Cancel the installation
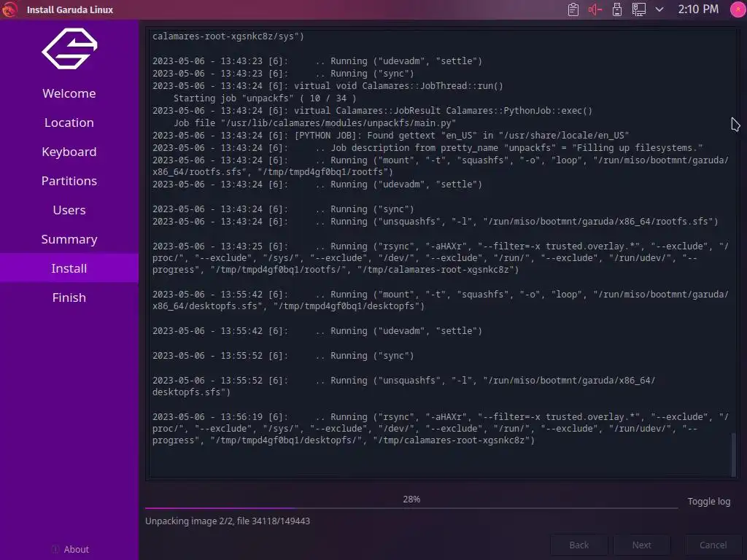Viewport: 747px width, 560px height. [x=713, y=545]
